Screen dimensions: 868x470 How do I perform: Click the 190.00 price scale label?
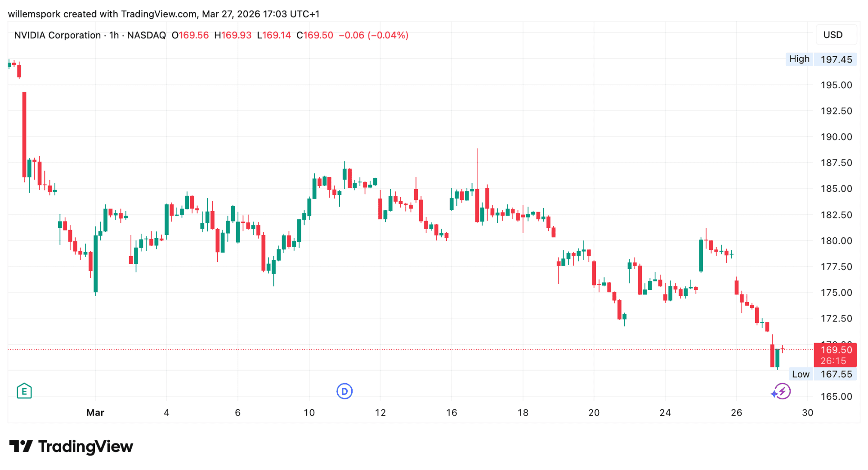click(836, 137)
